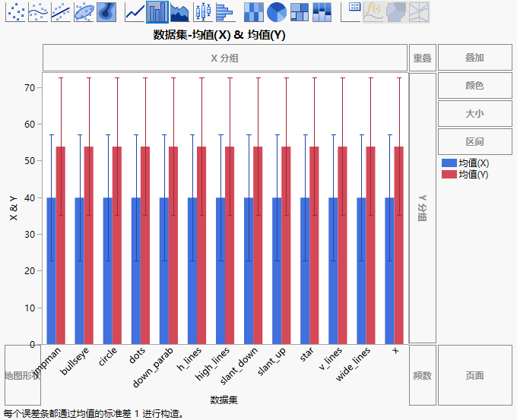
Task: Click the X 分组 drop zone
Action: [224, 58]
